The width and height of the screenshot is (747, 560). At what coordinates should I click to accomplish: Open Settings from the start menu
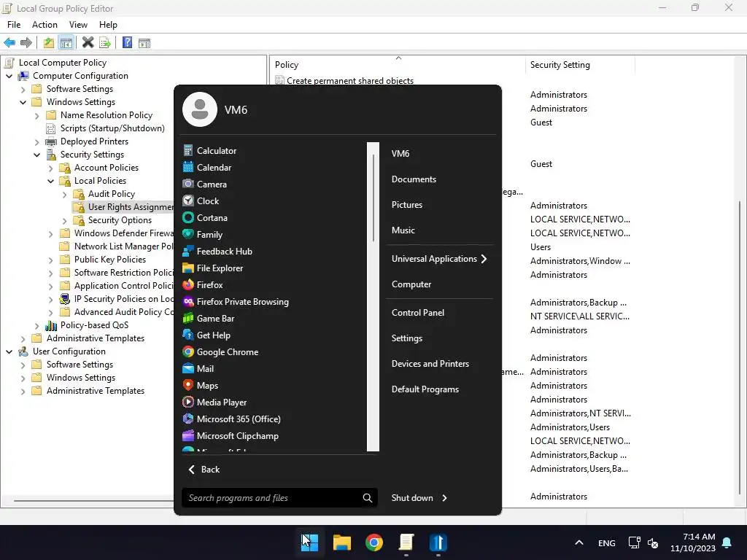[x=407, y=338]
